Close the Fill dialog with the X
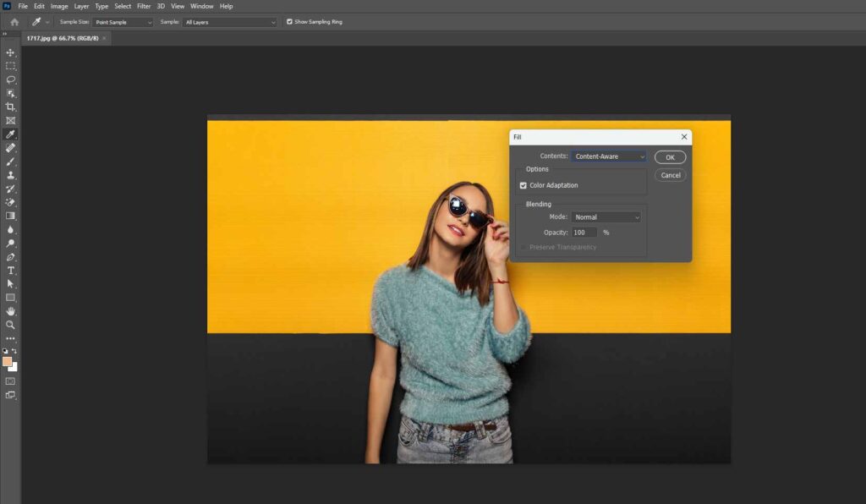 point(683,136)
